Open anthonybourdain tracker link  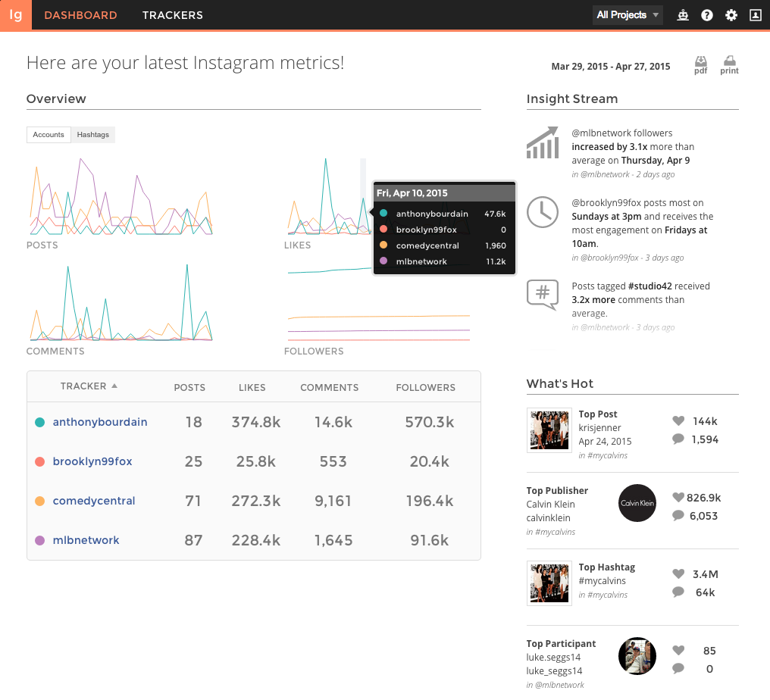point(100,422)
